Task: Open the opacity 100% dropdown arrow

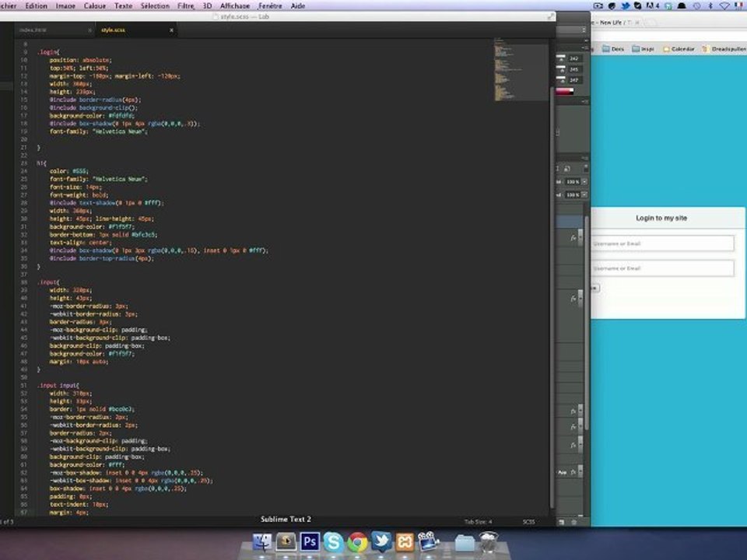Action: tap(584, 181)
